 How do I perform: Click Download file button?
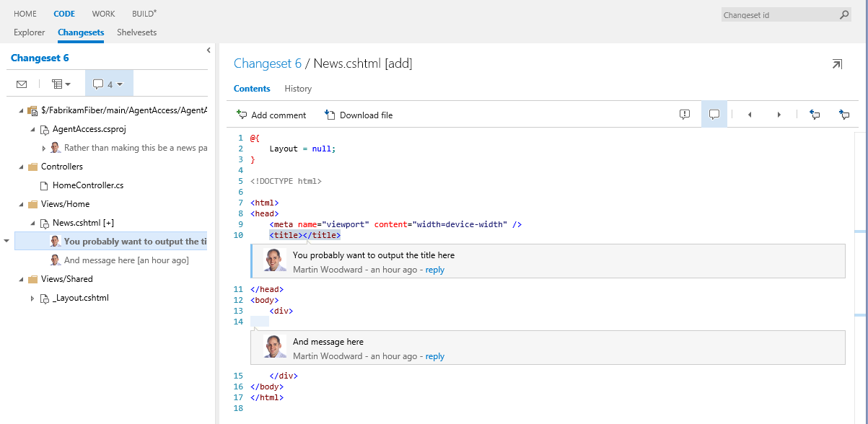[359, 115]
